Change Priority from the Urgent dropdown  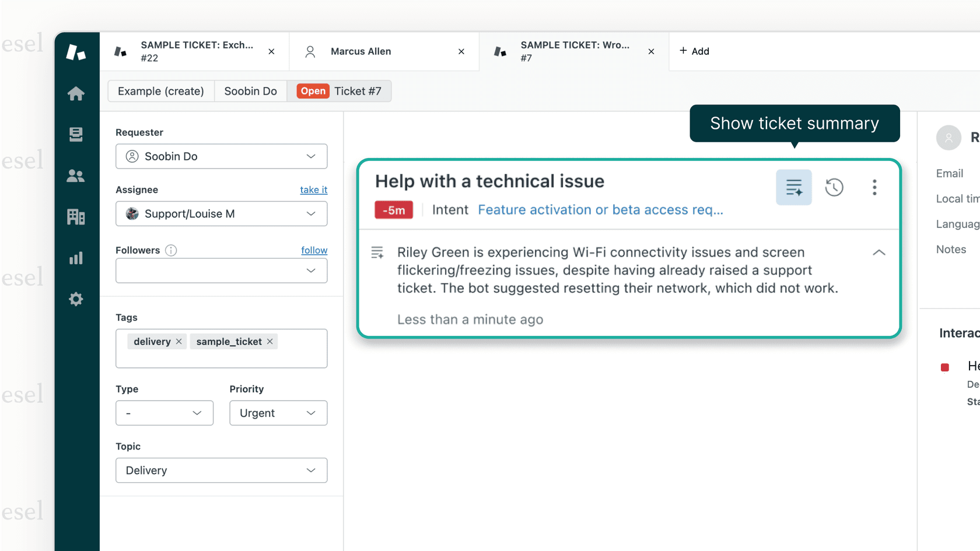(x=278, y=413)
